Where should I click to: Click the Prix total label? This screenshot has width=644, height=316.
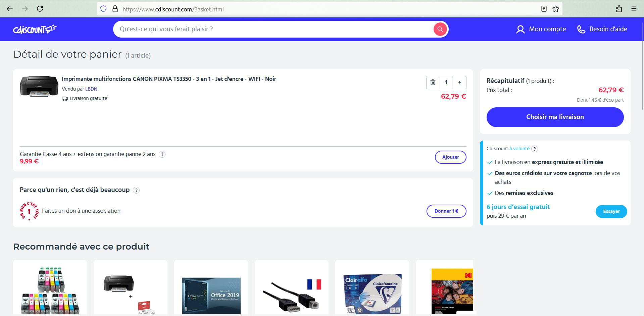pos(499,90)
